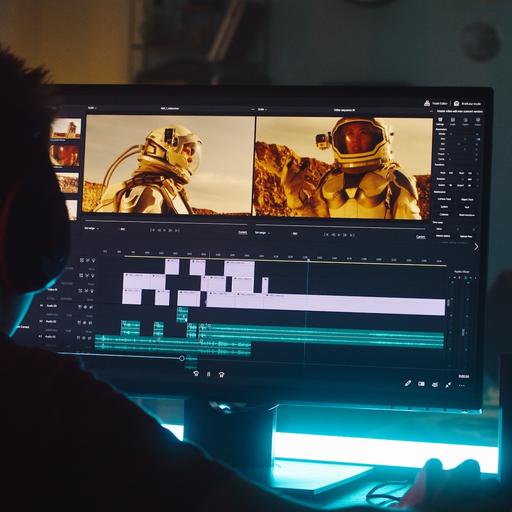Open the second icon tab in the right panel

pyautogui.click(x=453, y=120)
